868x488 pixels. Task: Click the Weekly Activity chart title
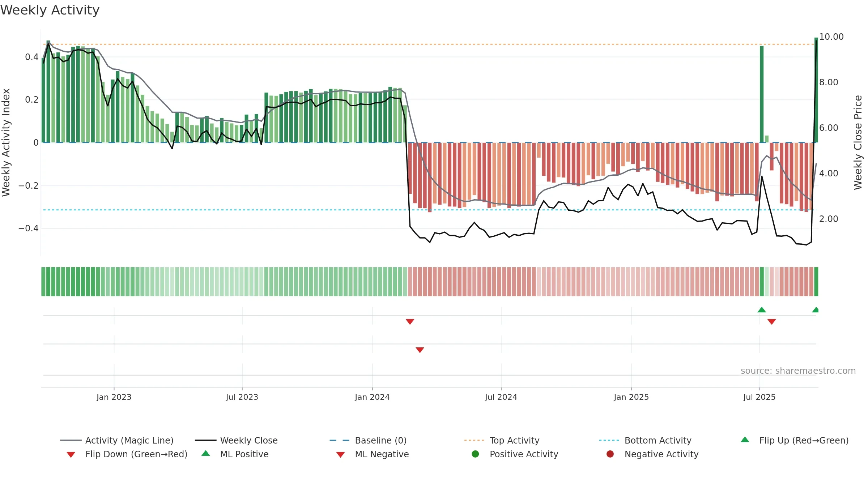pos(50,10)
